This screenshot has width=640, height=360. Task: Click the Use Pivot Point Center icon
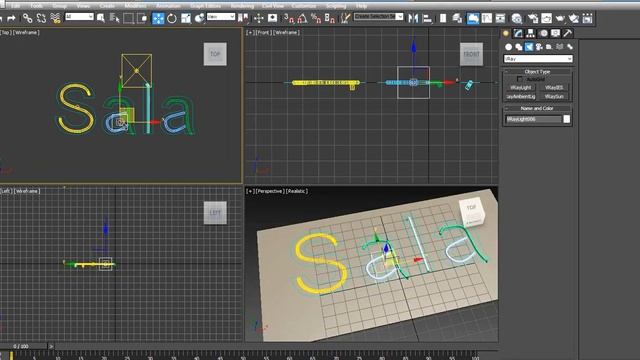coord(243,18)
